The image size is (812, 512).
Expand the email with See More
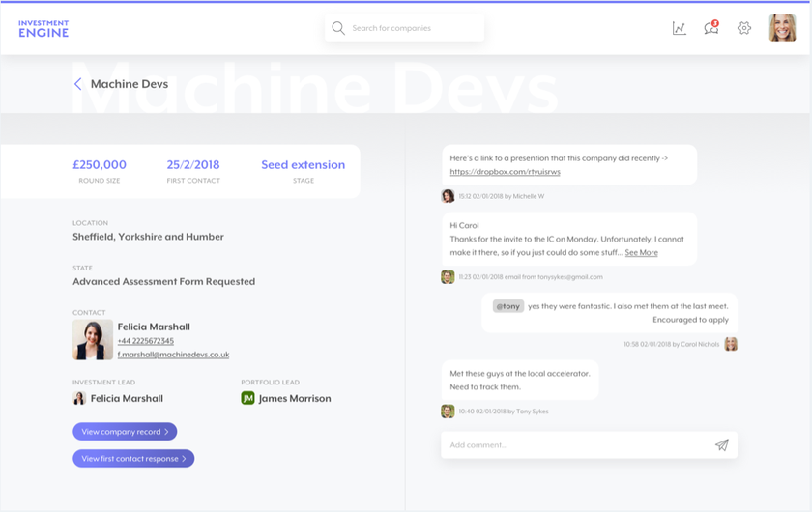[x=641, y=253]
